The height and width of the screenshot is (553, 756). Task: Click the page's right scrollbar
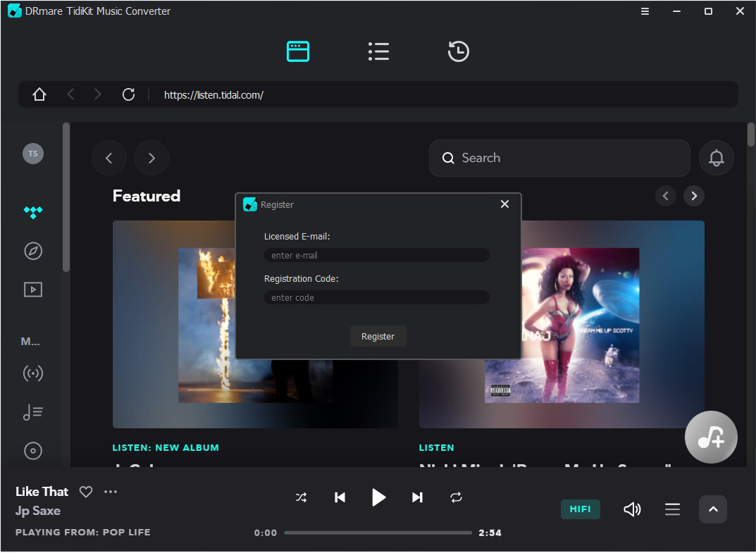pyautogui.click(x=750, y=135)
